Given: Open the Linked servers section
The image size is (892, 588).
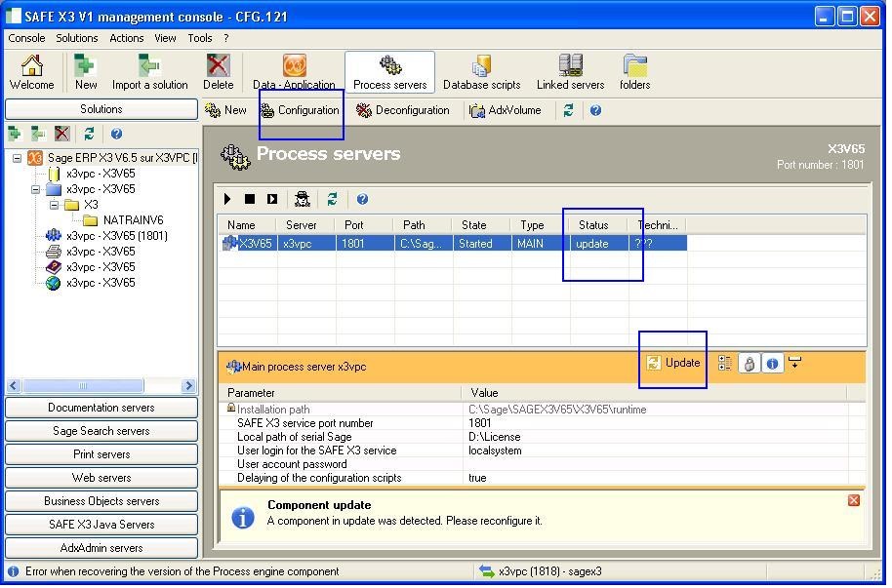Looking at the screenshot, I should (571, 72).
